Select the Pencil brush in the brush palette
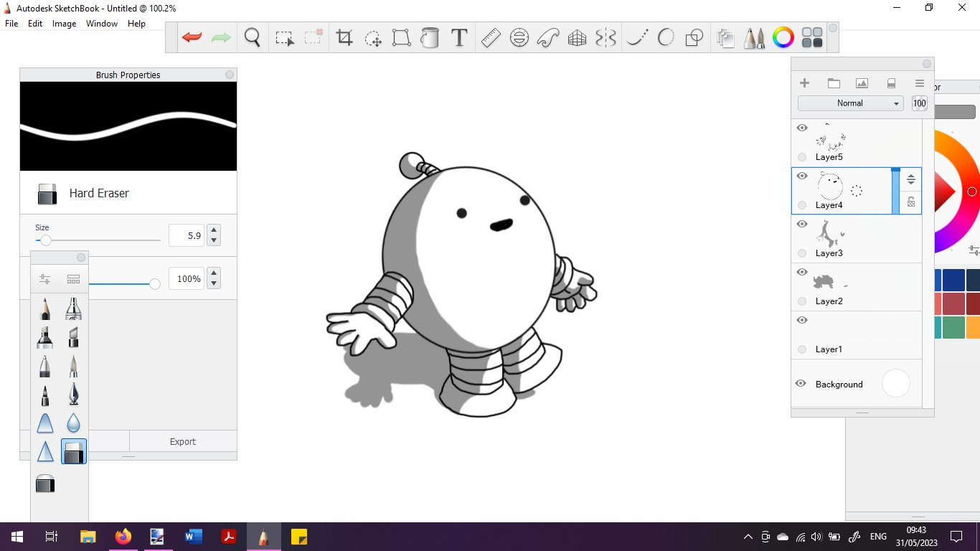Image resolution: width=980 pixels, height=551 pixels. coord(44,309)
